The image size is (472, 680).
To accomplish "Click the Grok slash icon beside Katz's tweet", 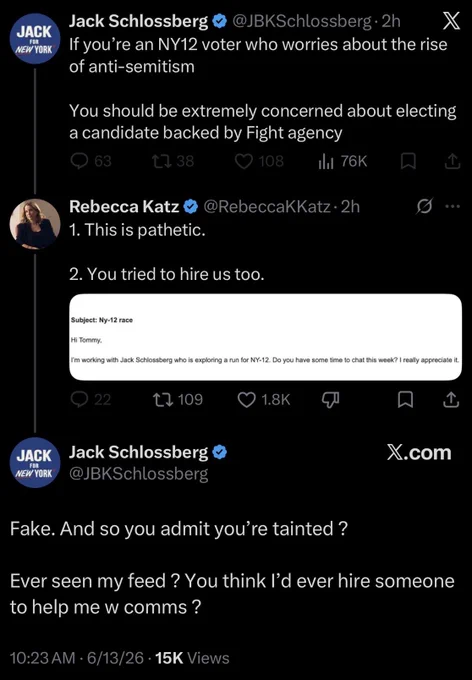I will pos(424,206).
